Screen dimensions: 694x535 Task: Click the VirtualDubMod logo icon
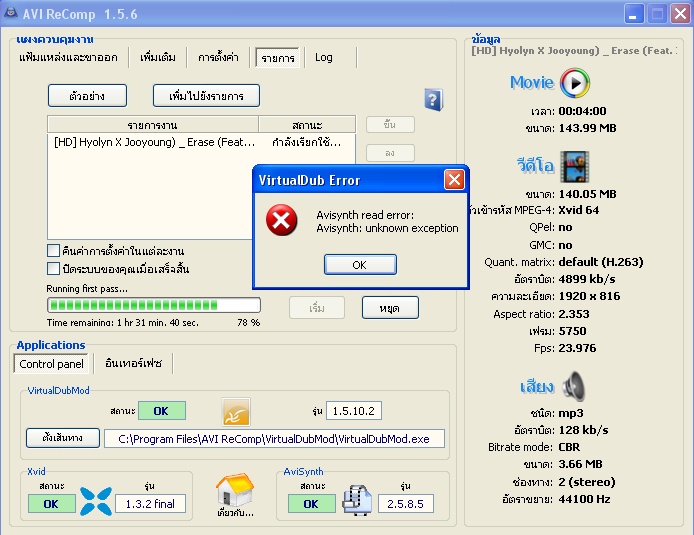point(236,411)
